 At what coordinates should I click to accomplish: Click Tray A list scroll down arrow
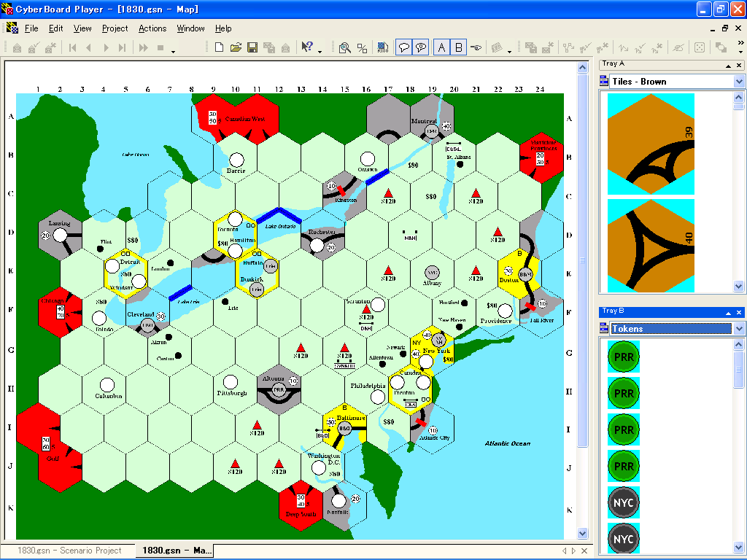(739, 286)
